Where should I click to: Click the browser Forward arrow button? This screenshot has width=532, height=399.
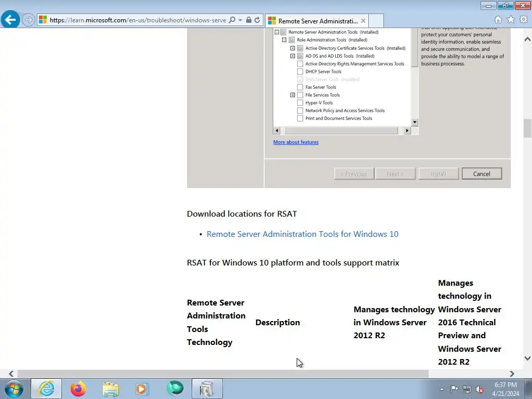[x=29, y=20]
